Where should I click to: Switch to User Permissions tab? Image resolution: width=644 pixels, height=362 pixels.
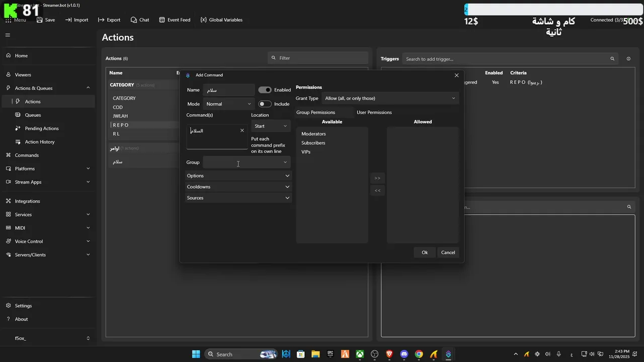tap(374, 112)
